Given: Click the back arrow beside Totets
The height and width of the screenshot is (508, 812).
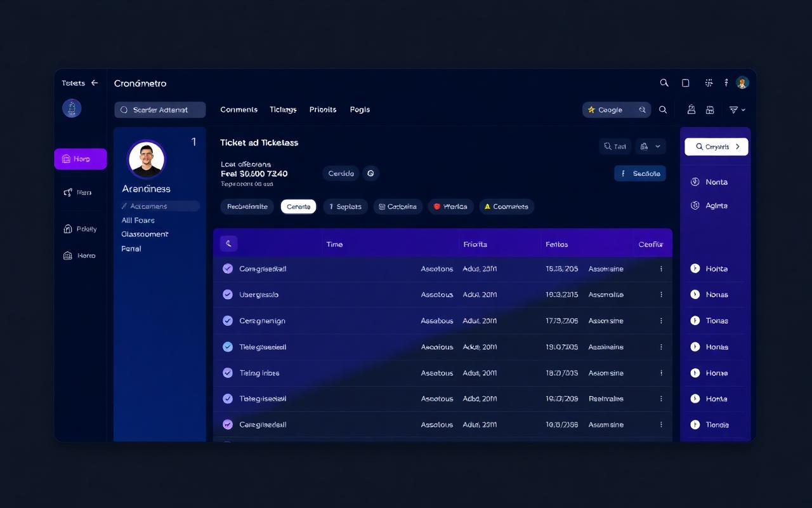Looking at the screenshot, I should (95, 83).
